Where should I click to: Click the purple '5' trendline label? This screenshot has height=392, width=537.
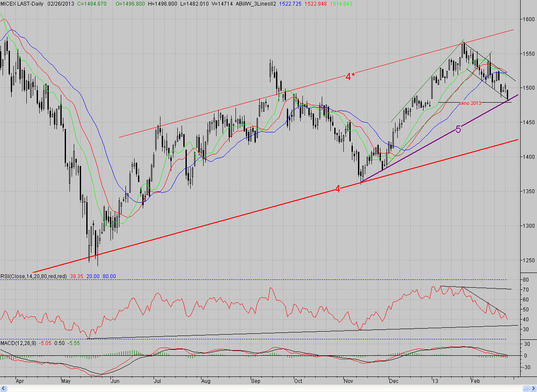click(x=458, y=129)
